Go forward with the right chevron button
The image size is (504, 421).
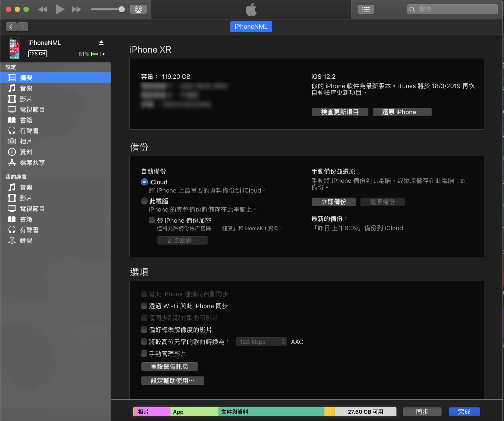click(23, 27)
